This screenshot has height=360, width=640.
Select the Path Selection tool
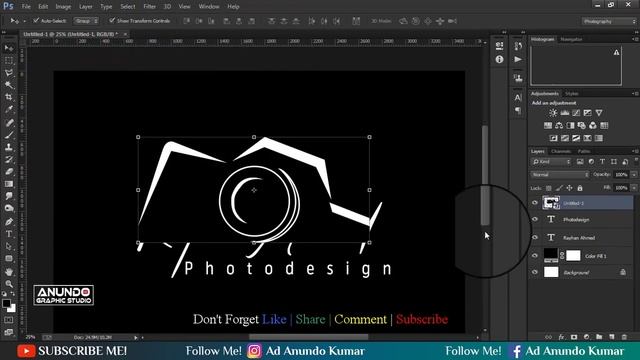click(9, 246)
